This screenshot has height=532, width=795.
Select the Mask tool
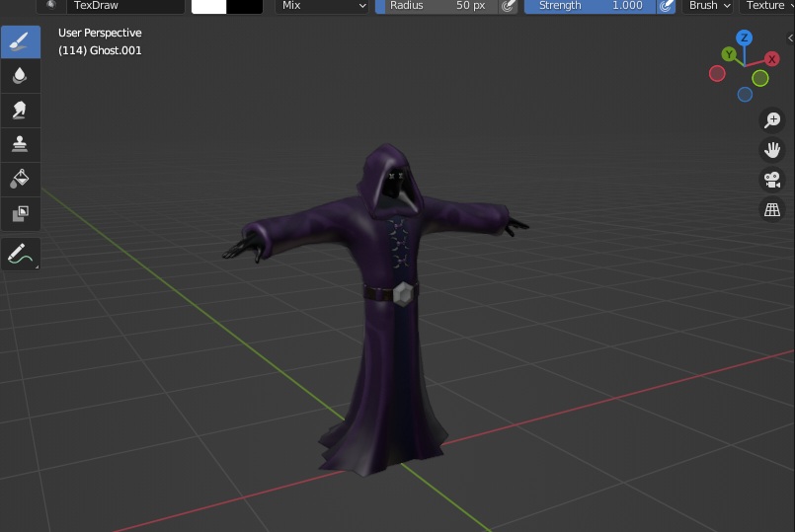point(21,214)
